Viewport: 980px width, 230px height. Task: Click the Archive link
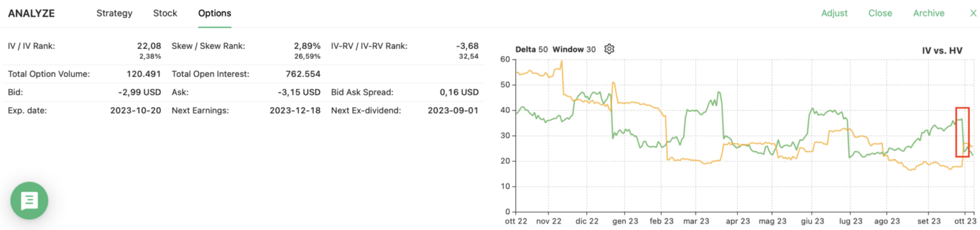(928, 13)
